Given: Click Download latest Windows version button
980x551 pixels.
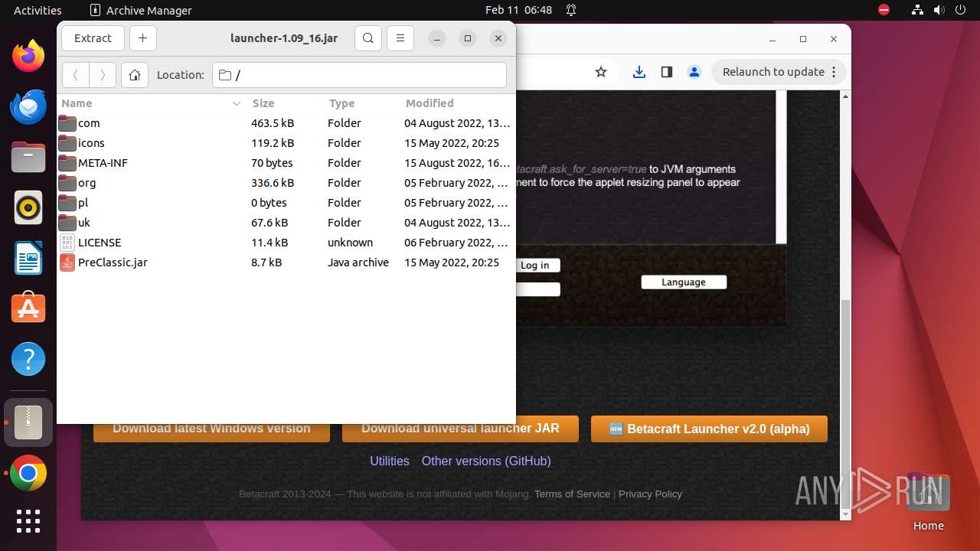Looking at the screenshot, I should [x=211, y=429].
